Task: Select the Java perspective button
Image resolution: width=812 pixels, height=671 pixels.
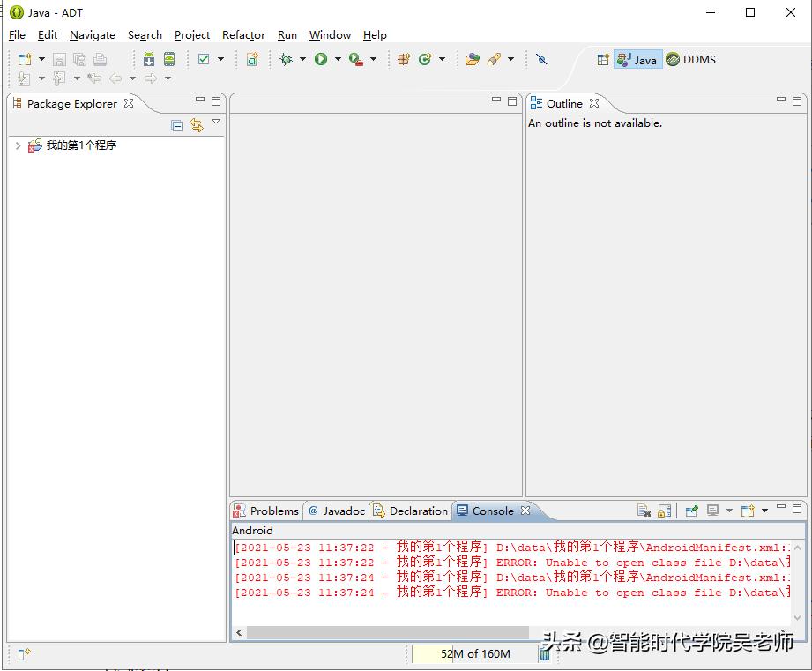Action: click(x=637, y=60)
